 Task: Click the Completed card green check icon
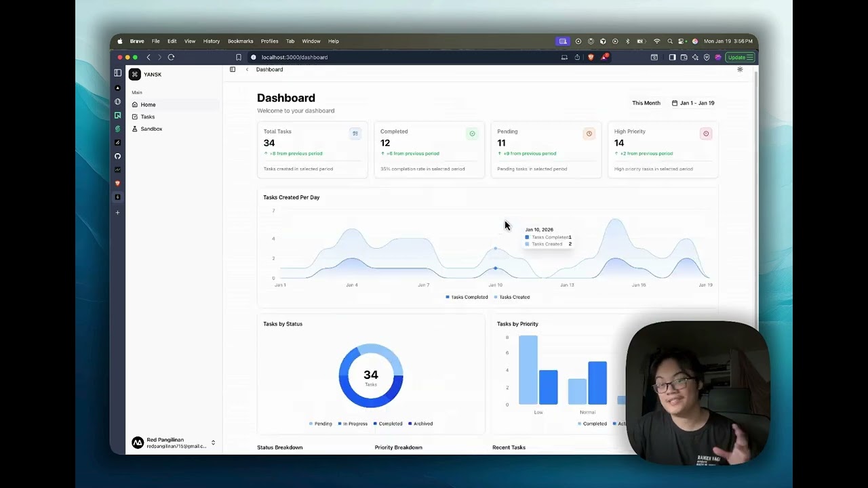pyautogui.click(x=472, y=134)
